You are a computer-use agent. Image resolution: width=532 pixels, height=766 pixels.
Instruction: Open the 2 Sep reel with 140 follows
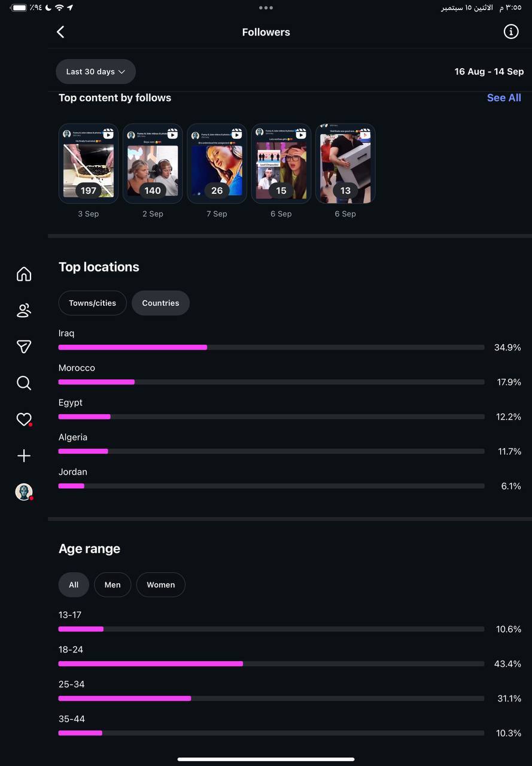[x=153, y=163]
